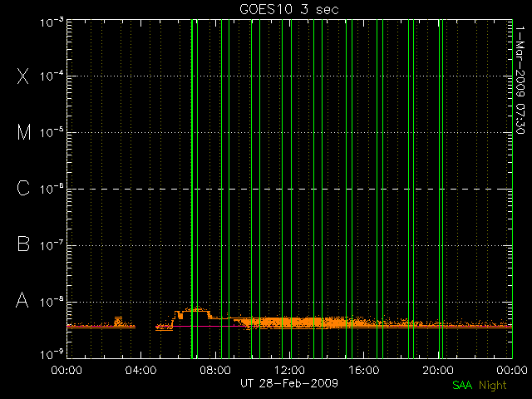Click the data gap between 04:00 segments
This screenshot has height=399, width=532.
pyautogui.click(x=145, y=327)
